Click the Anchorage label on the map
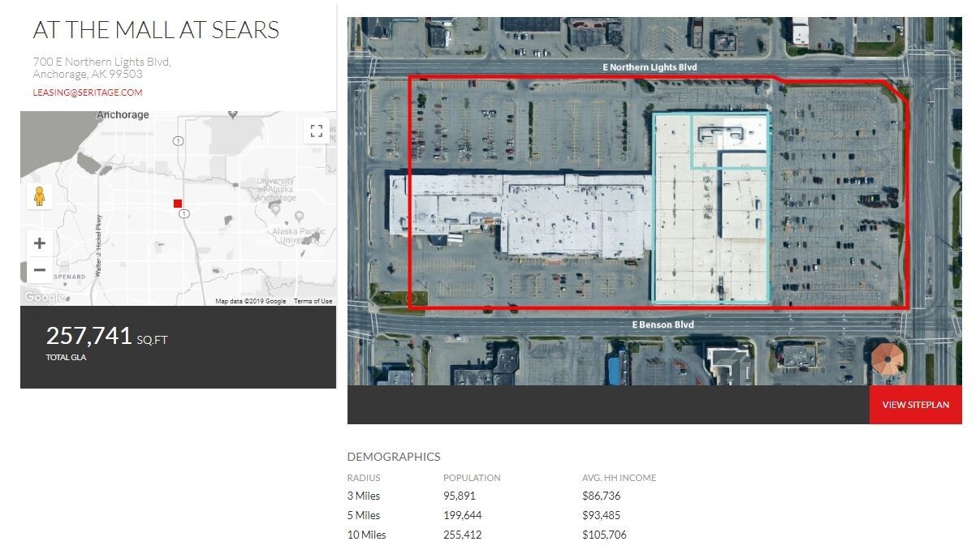 123,115
